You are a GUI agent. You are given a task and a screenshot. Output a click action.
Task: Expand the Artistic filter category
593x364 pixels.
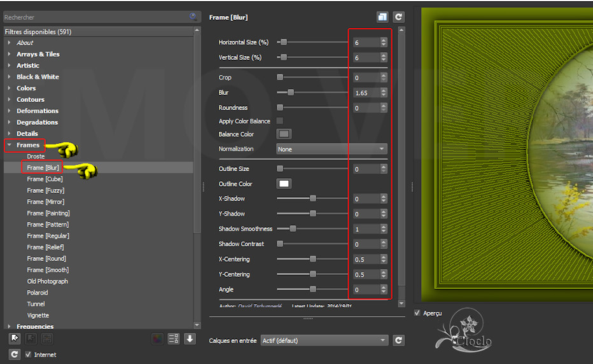tap(27, 66)
